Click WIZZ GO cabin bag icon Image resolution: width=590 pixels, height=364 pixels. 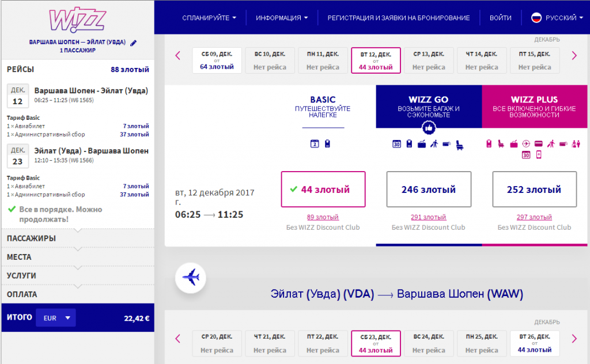410,143
